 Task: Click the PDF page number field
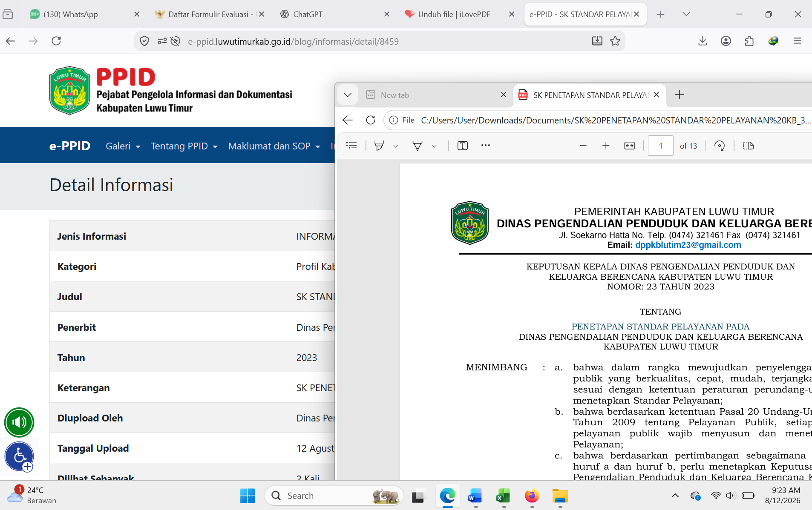coord(661,146)
